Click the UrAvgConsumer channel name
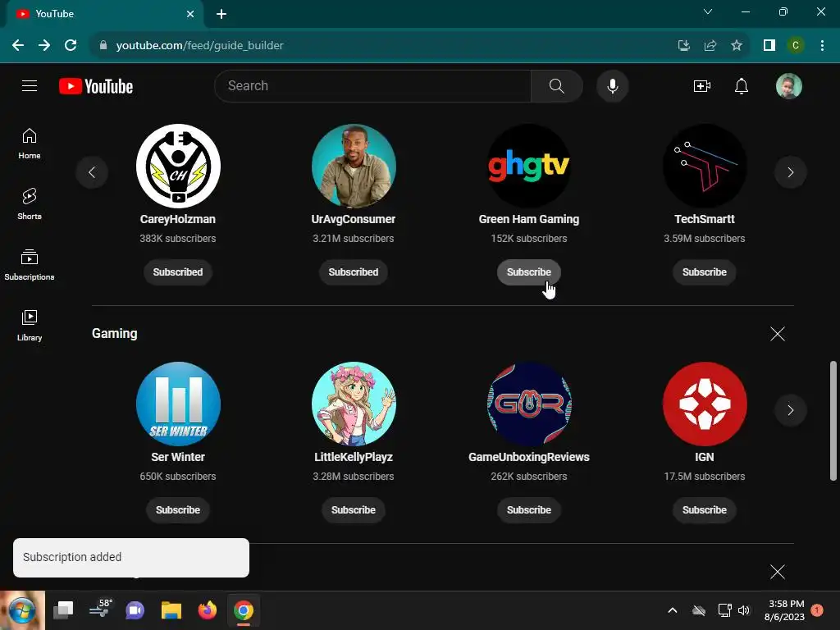 point(354,219)
